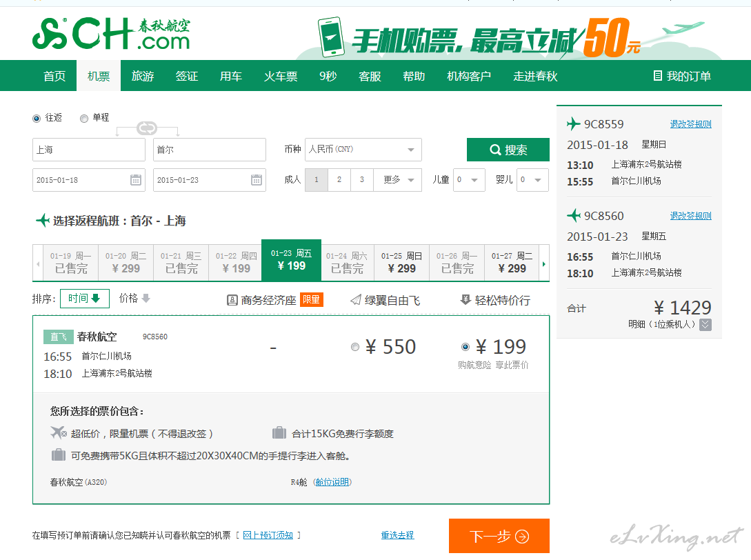751x560 pixels.
Task: Click the plane icon by 选择返程航班
Action: tap(43, 221)
